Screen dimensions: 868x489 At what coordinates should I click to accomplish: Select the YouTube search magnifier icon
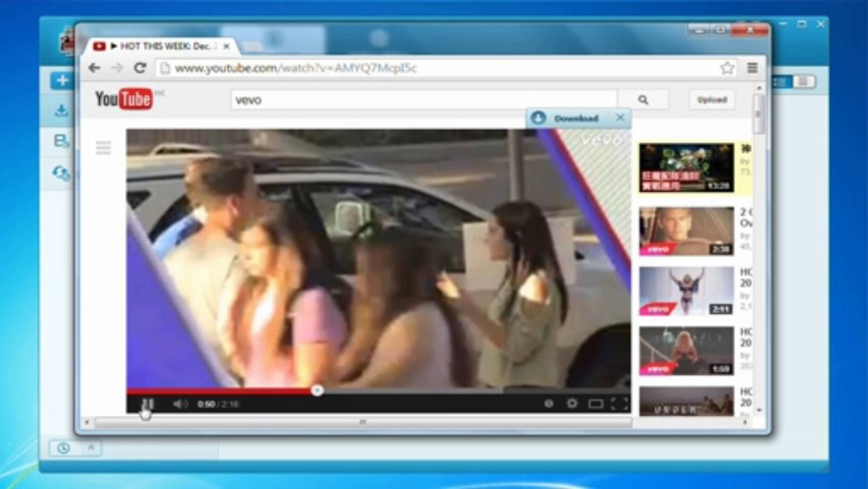coord(644,100)
